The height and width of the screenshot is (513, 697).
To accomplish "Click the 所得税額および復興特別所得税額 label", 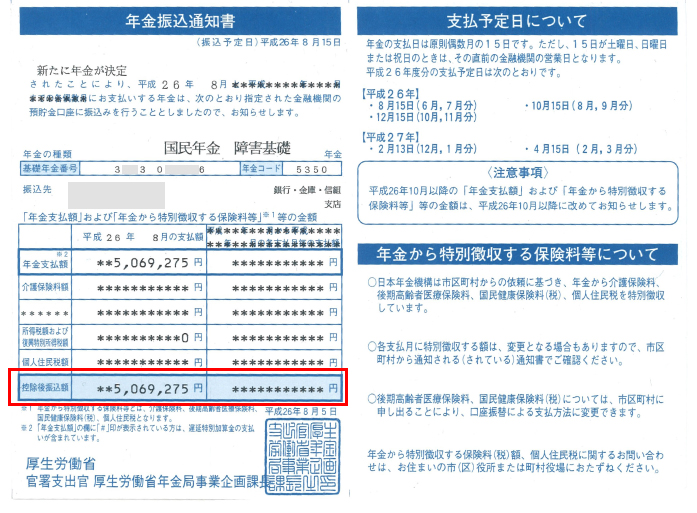I will click(45, 337).
